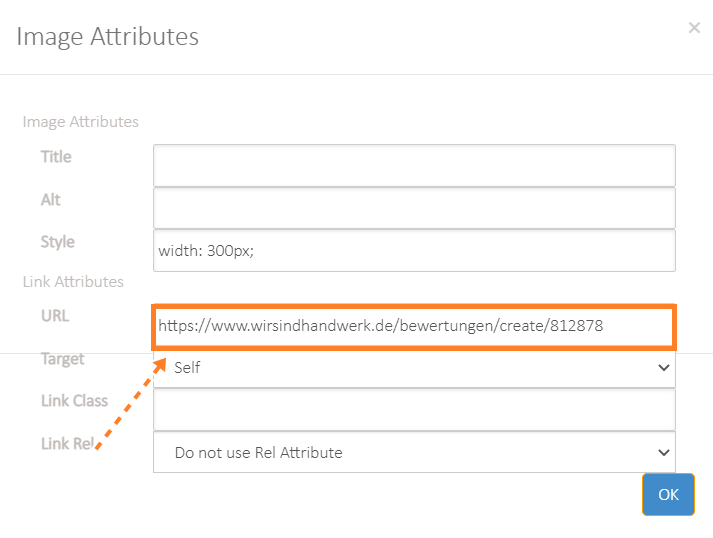
Task: Click the URL field with wirsindhandwerk.de link
Action: [414, 327]
